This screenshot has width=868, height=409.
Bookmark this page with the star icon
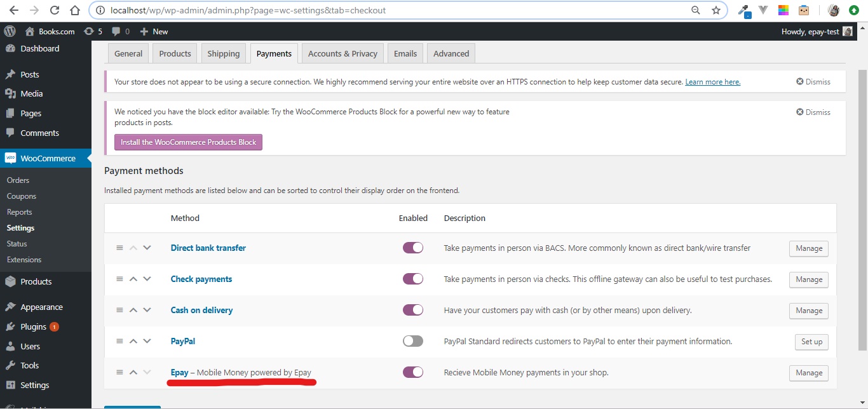716,10
